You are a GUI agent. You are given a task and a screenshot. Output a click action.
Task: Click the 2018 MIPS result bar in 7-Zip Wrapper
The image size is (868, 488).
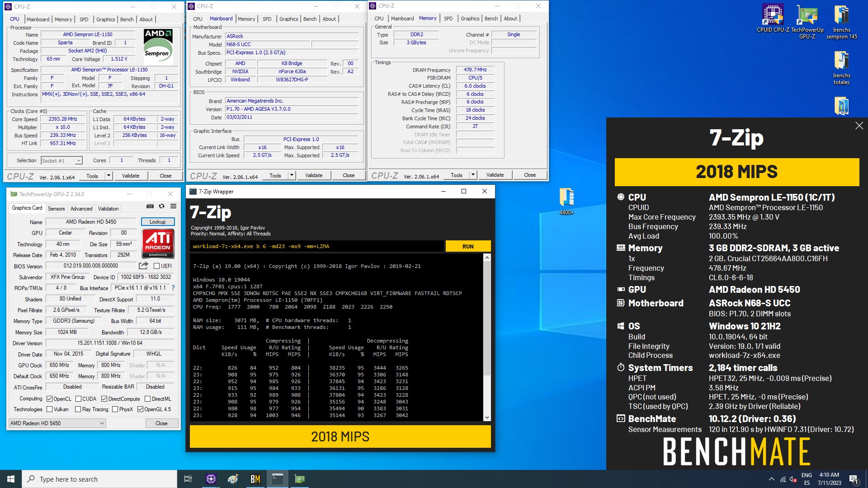tap(340, 436)
